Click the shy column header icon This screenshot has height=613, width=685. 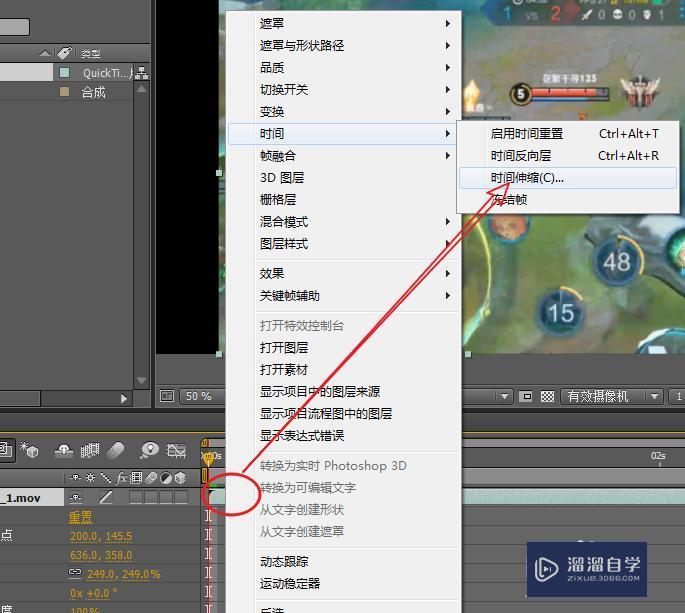(76, 478)
